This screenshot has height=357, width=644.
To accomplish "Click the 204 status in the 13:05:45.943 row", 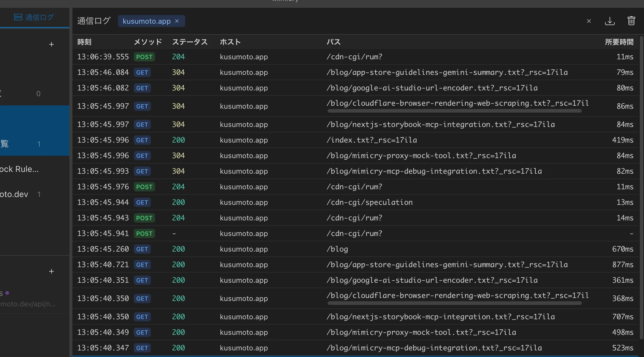I will click(178, 218).
